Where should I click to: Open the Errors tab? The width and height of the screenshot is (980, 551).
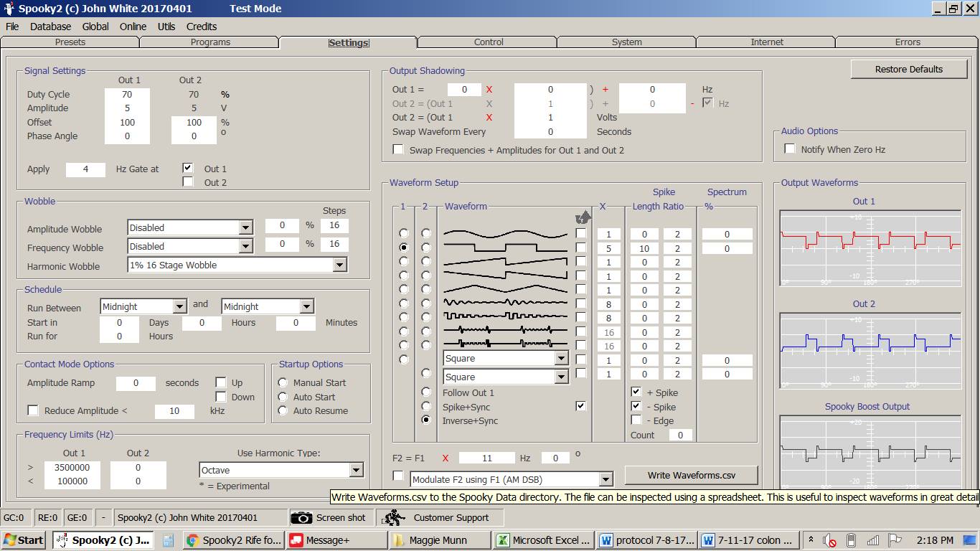[x=908, y=42]
